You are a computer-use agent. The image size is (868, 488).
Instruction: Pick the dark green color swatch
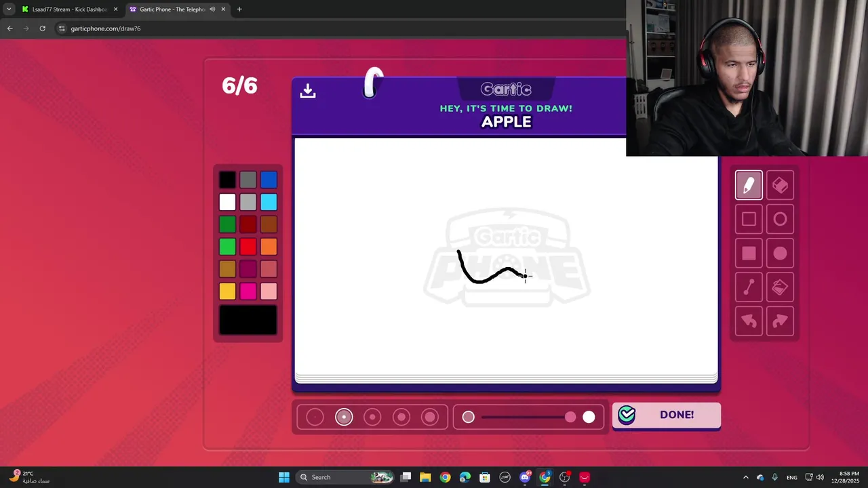coord(227,224)
